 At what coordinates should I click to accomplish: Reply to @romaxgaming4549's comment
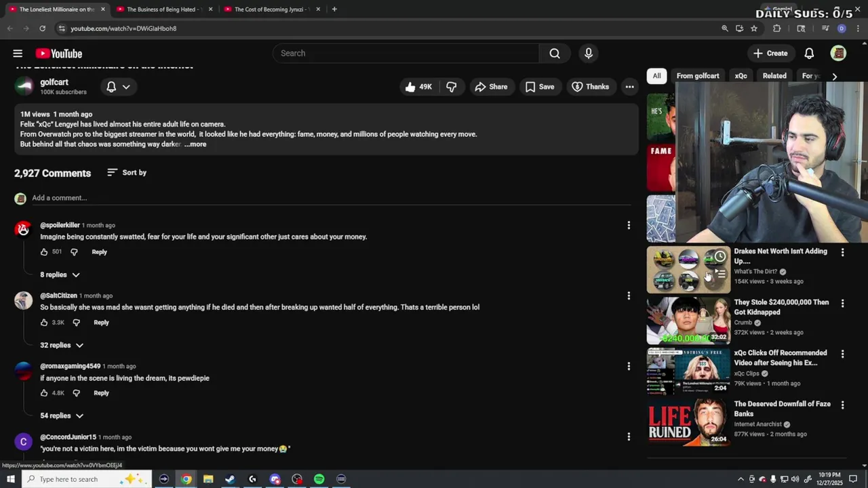pyautogui.click(x=101, y=393)
